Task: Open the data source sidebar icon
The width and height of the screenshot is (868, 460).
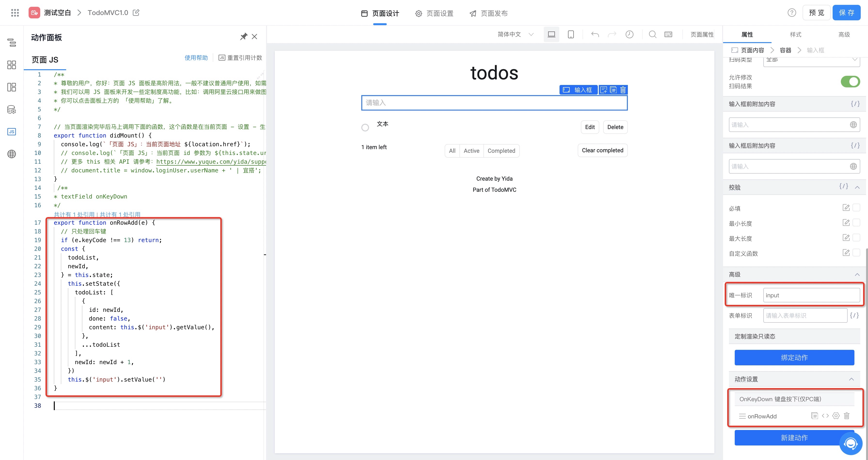Action: tap(11, 109)
